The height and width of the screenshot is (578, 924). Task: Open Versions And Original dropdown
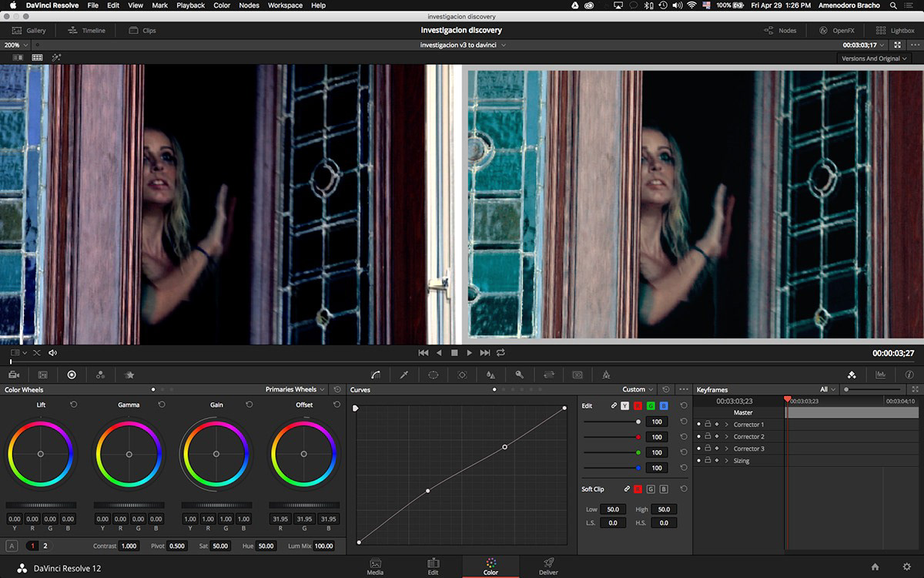coord(874,59)
